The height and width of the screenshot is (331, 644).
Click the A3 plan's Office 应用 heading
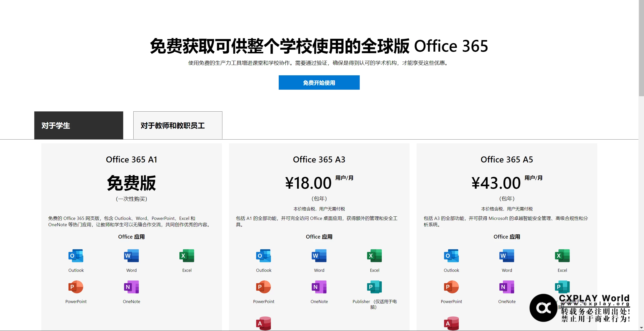coord(319,237)
